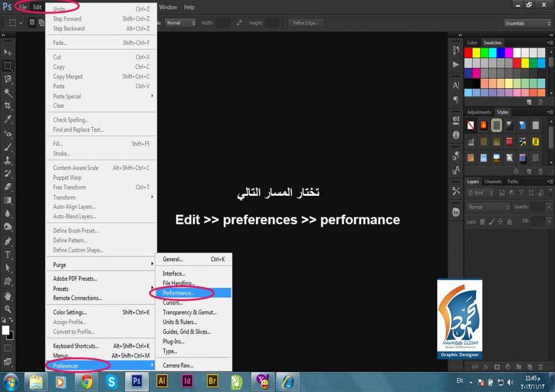Pick the red swatch in Swatches
Viewport: 555px width, 392px height.
pyautogui.click(x=468, y=53)
